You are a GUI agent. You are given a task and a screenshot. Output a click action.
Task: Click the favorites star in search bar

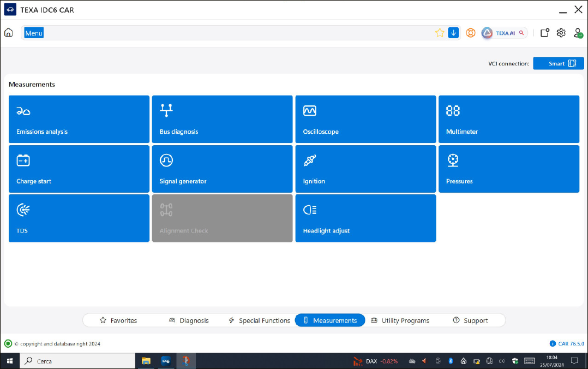440,33
